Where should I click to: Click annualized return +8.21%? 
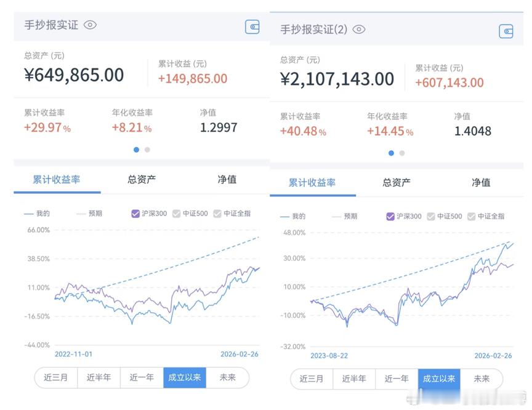point(132,127)
